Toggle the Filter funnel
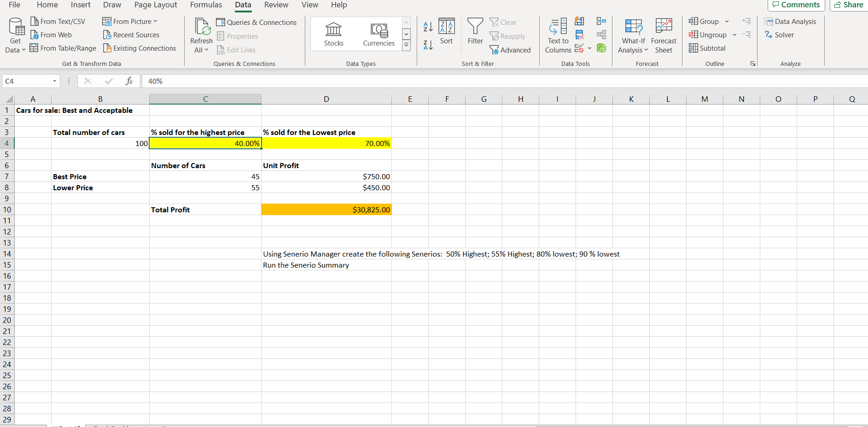This screenshot has height=427, width=868. click(475, 31)
